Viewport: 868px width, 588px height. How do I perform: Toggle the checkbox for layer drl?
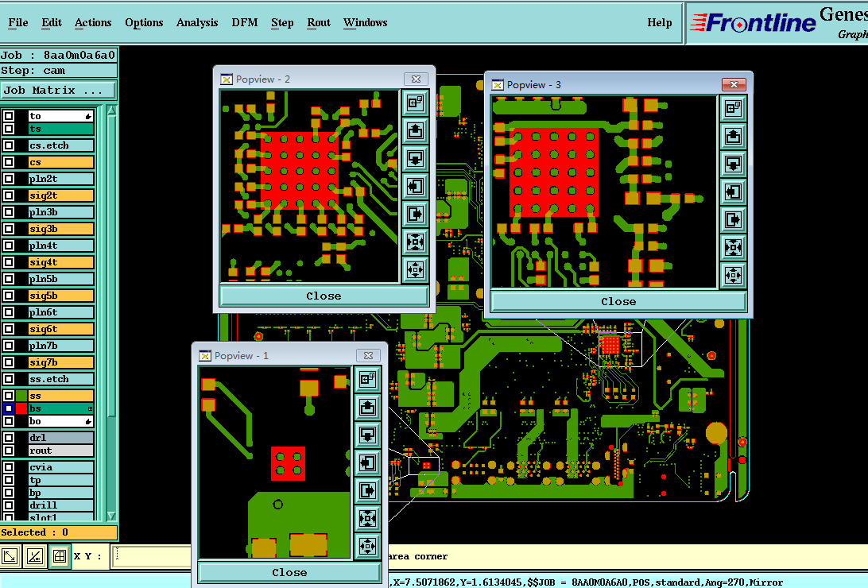tap(8, 438)
